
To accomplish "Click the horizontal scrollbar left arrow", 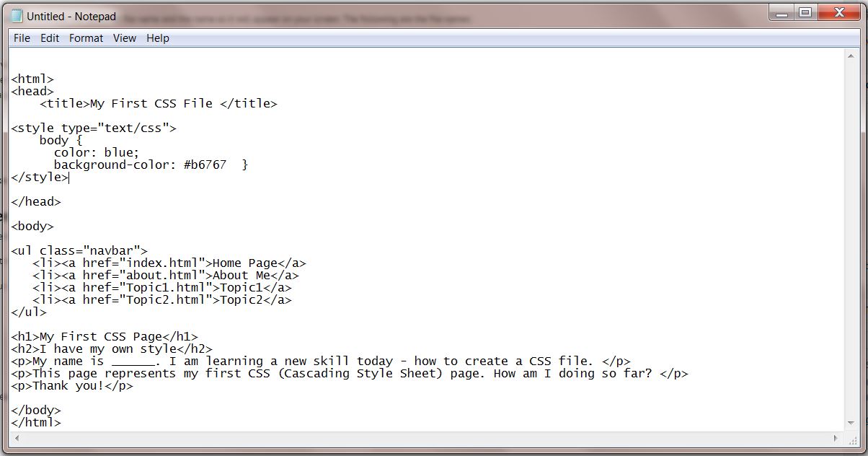I will [17, 438].
